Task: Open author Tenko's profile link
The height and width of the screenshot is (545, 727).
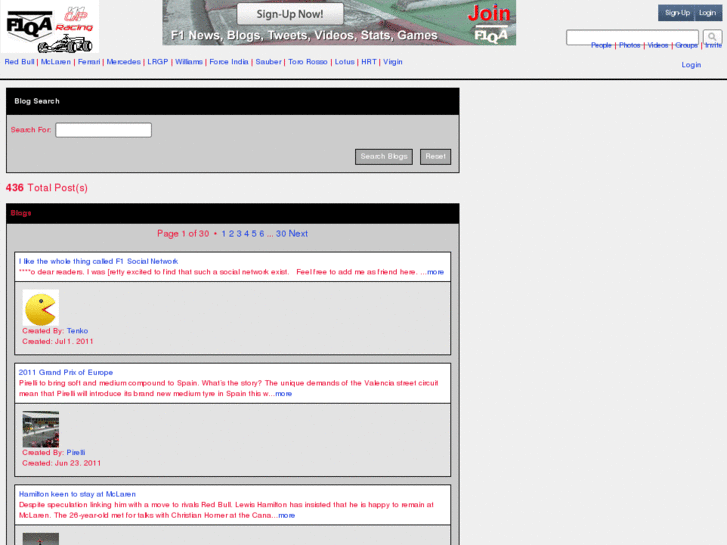Action: [x=77, y=331]
